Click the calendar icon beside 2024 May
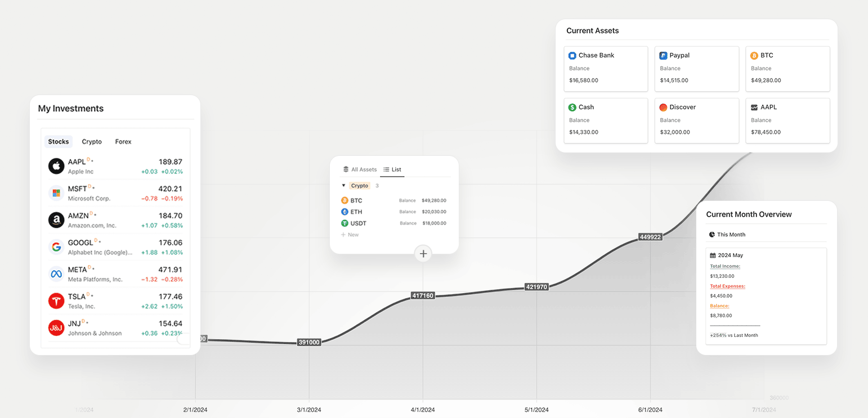This screenshot has width=868, height=418. [713, 255]
